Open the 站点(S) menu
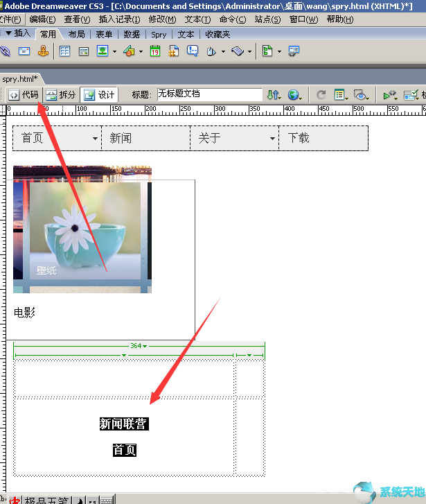The height and width of the screenshot is (504, 426). point(267,19)
